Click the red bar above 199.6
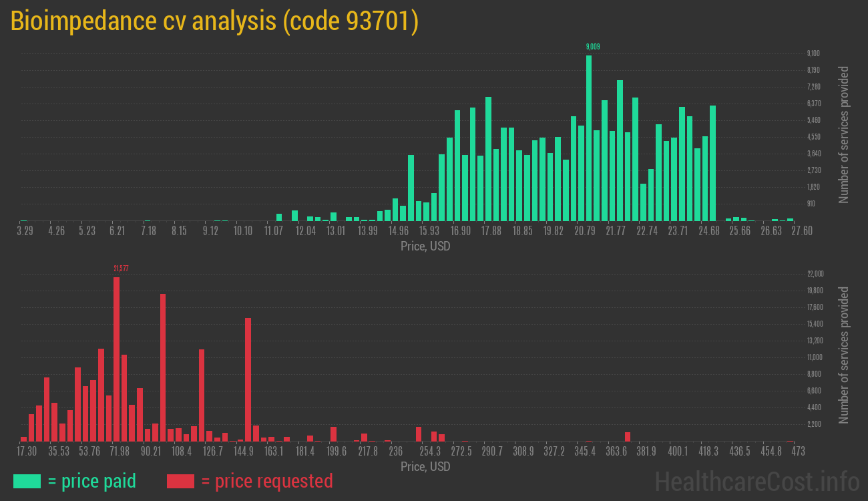This screenshot has height=501, width=868. point(333,434)
